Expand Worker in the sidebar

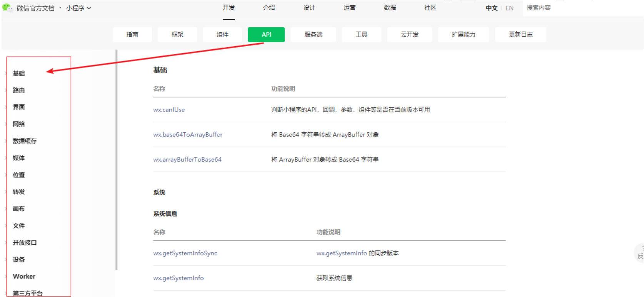point(24,277)
